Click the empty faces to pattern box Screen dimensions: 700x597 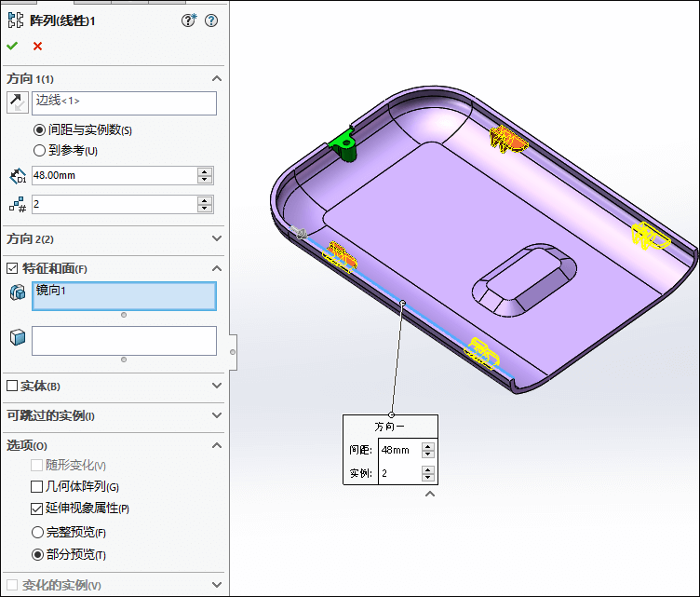pos(124,341)
